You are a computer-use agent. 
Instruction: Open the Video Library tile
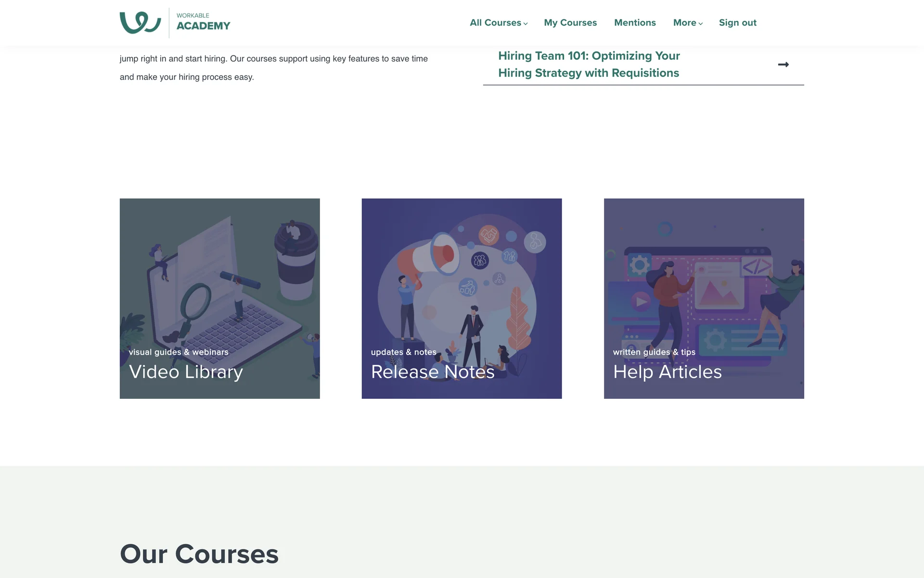point(219,298)
